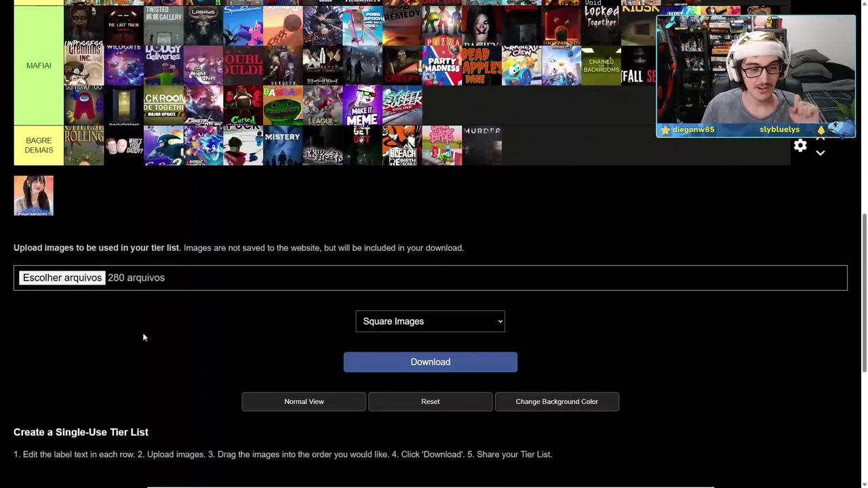Select the Who's Your Daddy thumbnail
This screenshot has height=488, width=868.
[x=123, y=145]
